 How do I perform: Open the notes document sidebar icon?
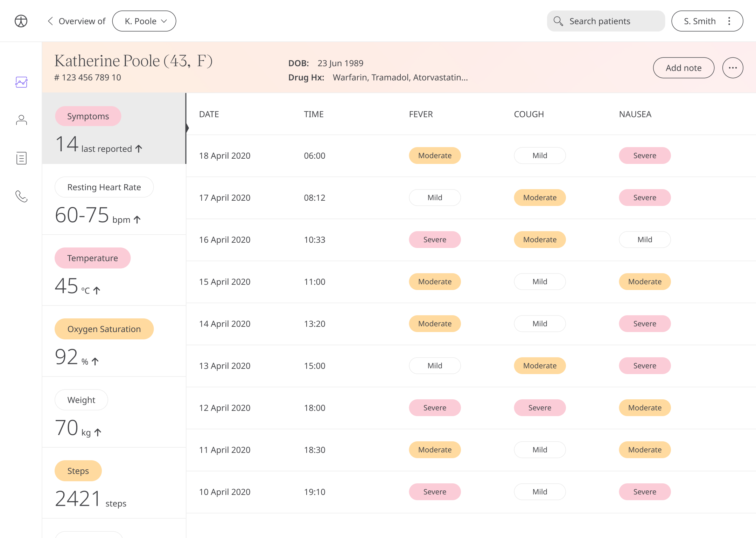21,158
